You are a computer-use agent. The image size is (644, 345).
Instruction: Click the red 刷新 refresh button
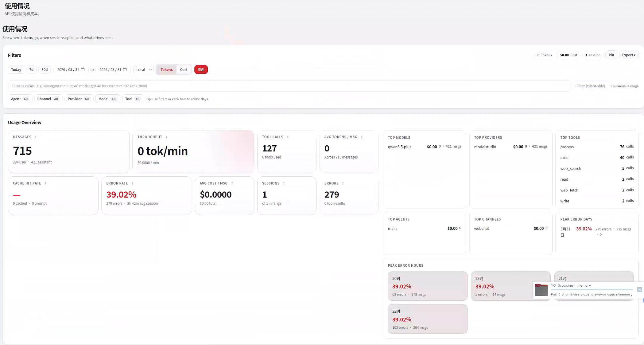[x=201, y=70]
